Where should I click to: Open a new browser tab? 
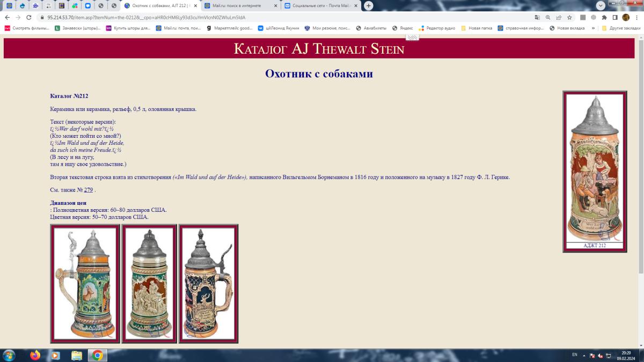(369, 5)
